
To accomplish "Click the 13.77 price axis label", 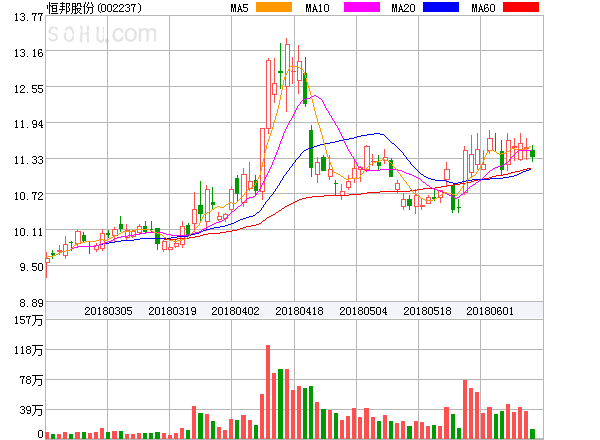I will click(29, 17).
